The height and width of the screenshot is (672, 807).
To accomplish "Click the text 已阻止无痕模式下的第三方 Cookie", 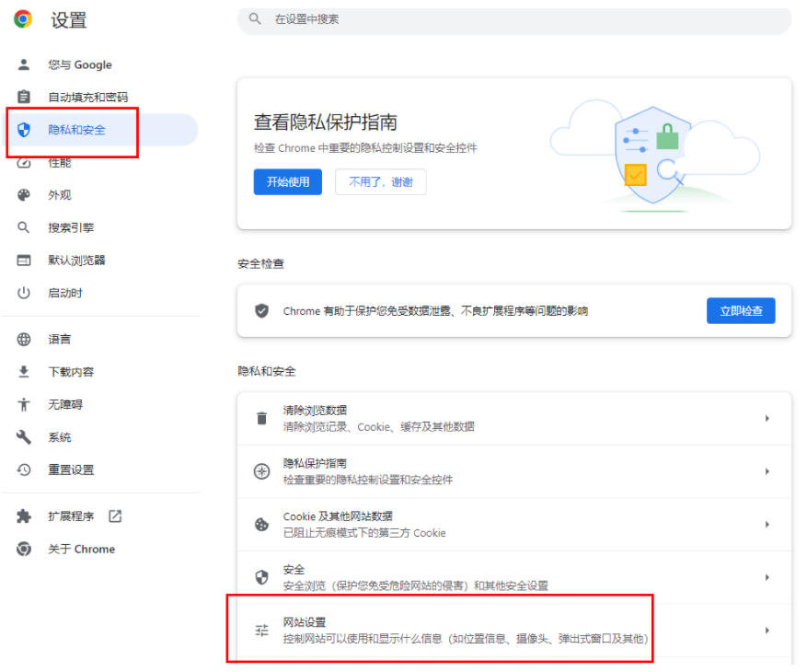I will (x=364, y=533).
